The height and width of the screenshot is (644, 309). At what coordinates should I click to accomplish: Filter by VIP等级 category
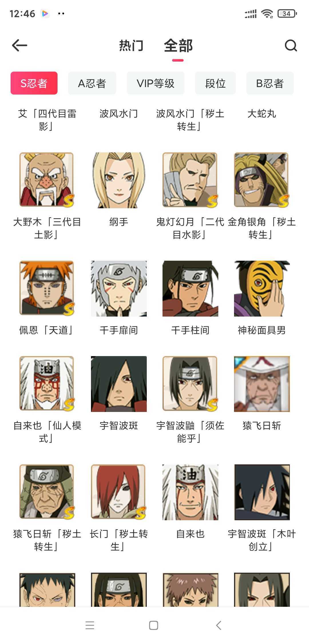point(156,83)
